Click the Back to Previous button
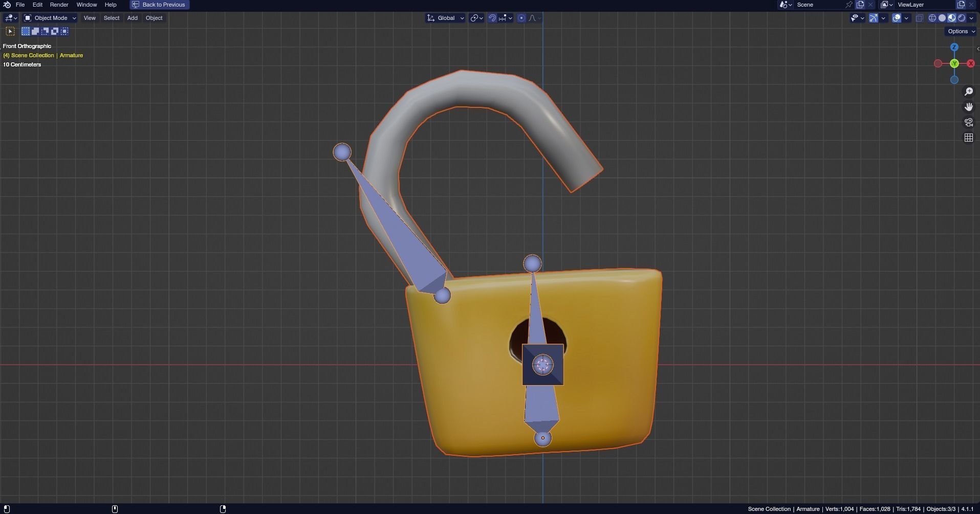980x514 pixels. pos(159,5)
